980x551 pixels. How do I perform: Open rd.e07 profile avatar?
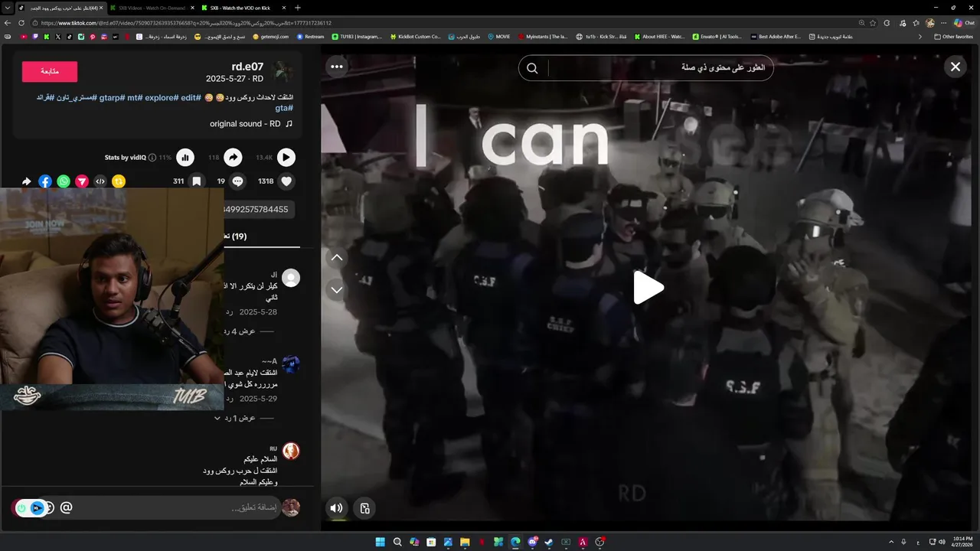pos(283,72)
